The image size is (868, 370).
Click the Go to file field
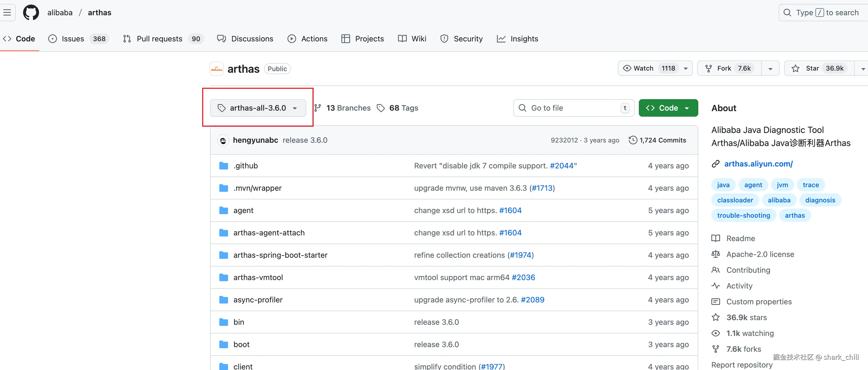tap(573, 108)
